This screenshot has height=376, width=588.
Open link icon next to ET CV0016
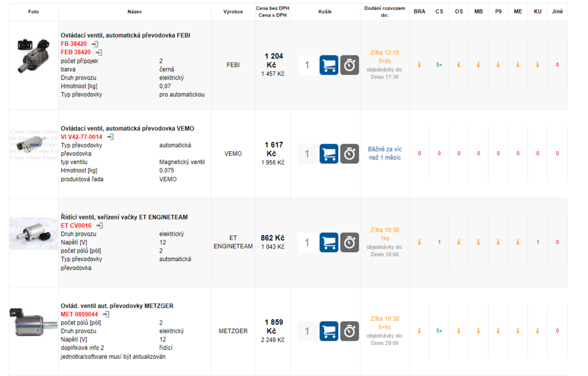click(x=99, y=225)
